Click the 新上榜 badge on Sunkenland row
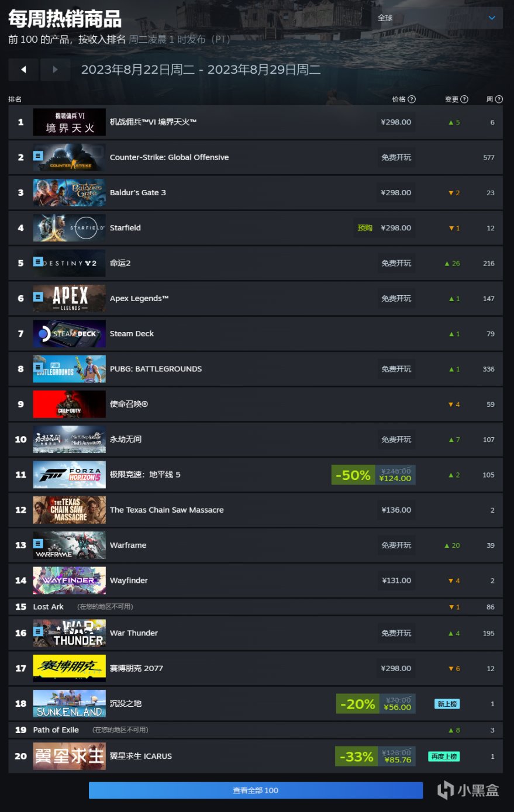Viewport: 514px width, 812px height. click(x=447, y=704)
